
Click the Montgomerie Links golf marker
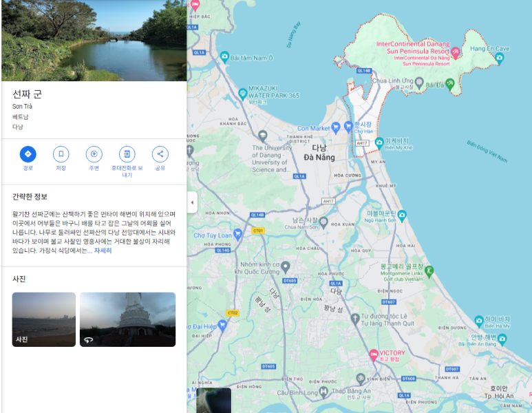click(x=429, y=271)
